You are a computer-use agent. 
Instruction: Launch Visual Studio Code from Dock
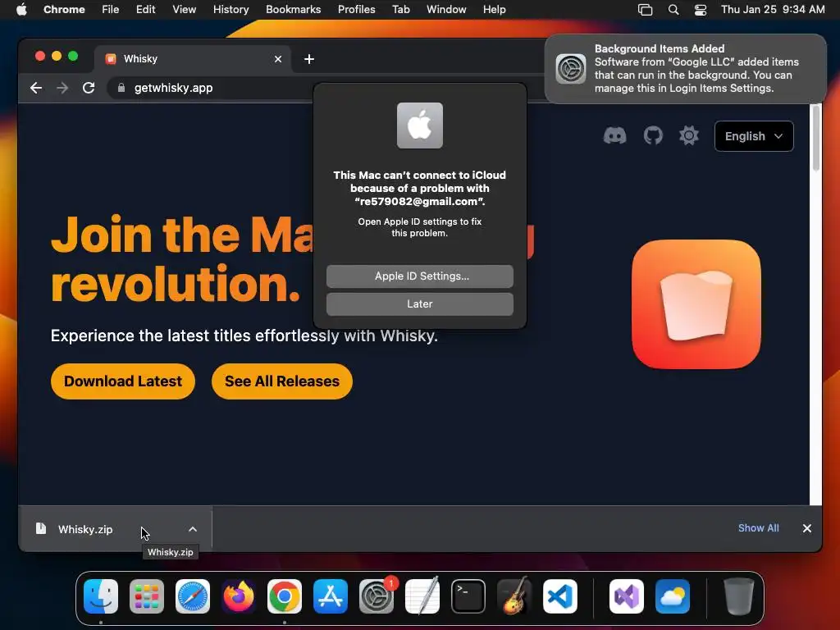tap(559, 596)
